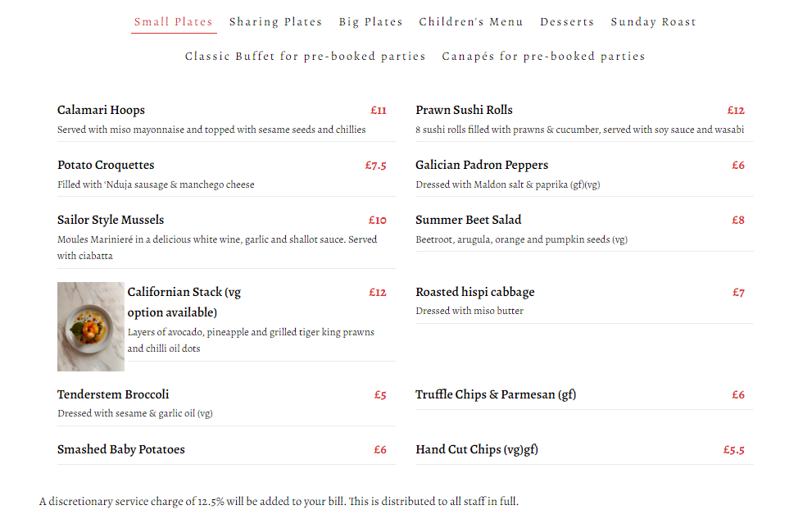View the Children's Menu tab
Screen dimensions: 812x519
click(x=471, y=22)
